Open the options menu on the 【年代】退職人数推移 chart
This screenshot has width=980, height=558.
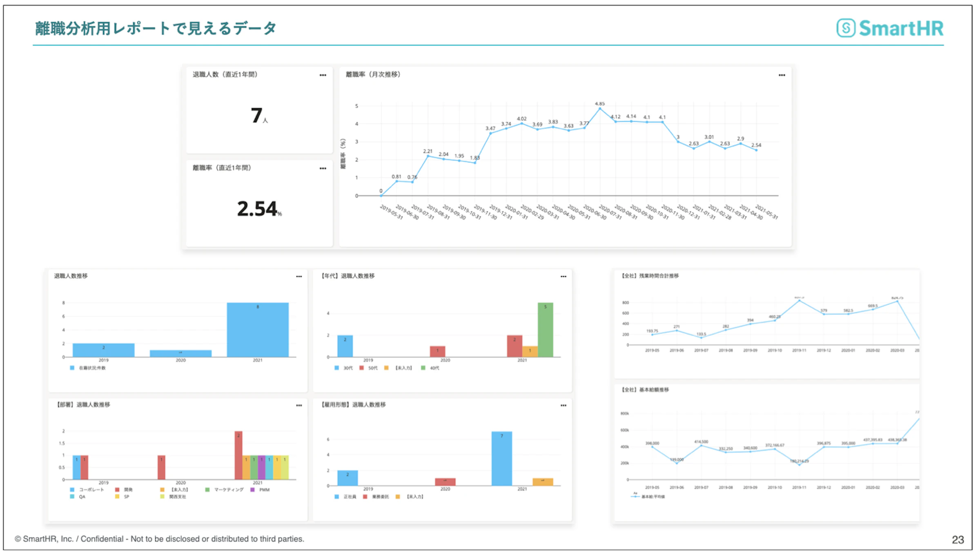click(563, 277)
